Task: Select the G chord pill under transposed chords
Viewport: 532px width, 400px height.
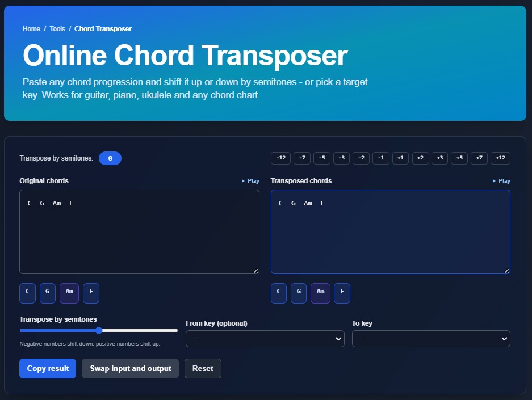Action: tap(299, 293)
